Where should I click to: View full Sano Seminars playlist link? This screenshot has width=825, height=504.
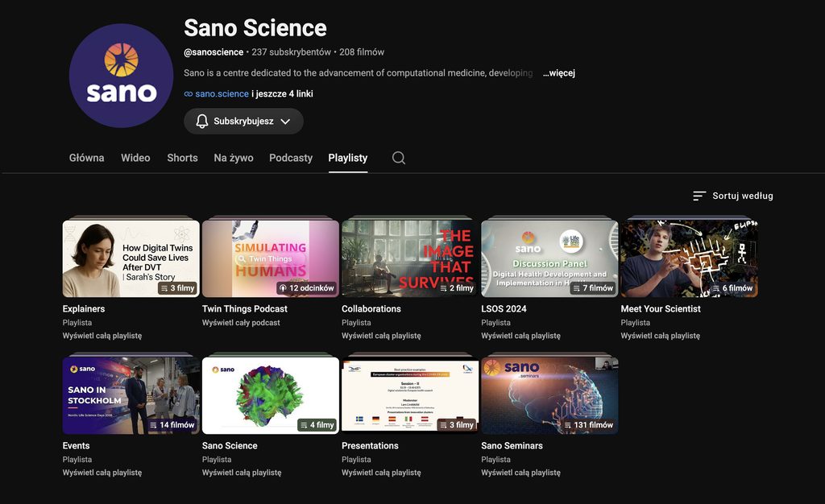point(520,473)
